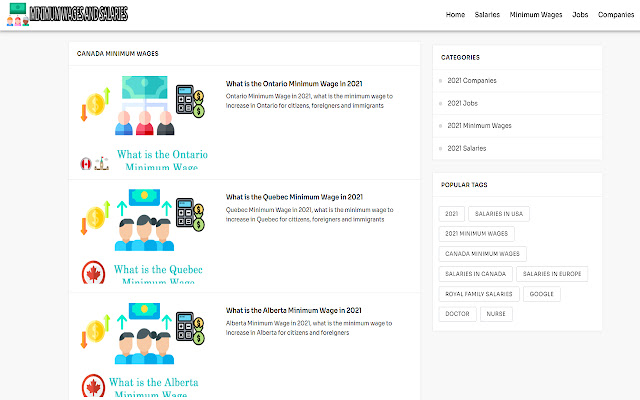Image resolution: width=640 pixels, height=400 pixels.
Task: Select the Salaries in Europe tag
Action: coord(552,274)
